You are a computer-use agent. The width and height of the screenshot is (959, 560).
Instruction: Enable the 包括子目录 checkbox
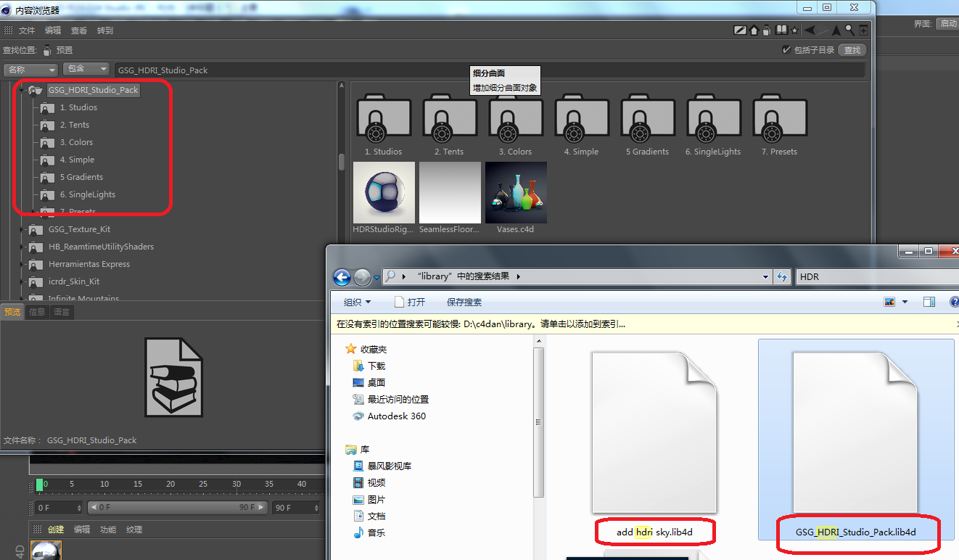787,49
